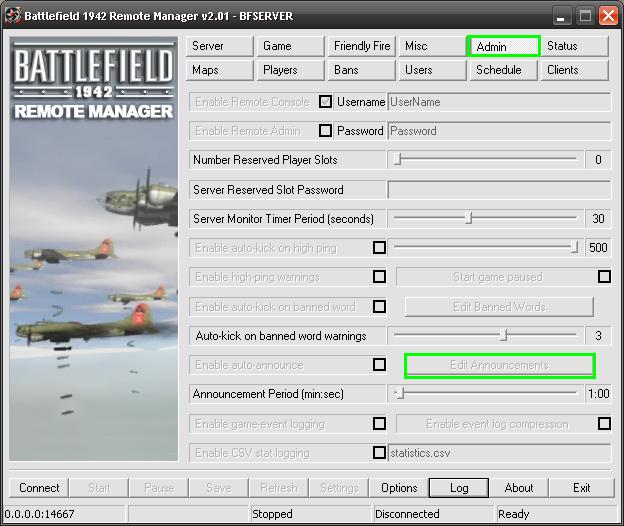The width and height of the screenshot is (624, 526).
Task: Click the Announcement Period slider
Action: coord(485,394)
